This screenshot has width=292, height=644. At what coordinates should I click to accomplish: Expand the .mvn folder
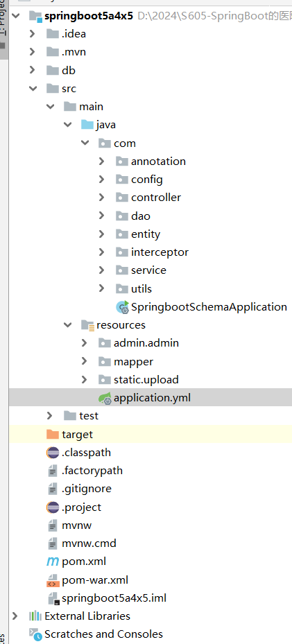click(33, 52)
